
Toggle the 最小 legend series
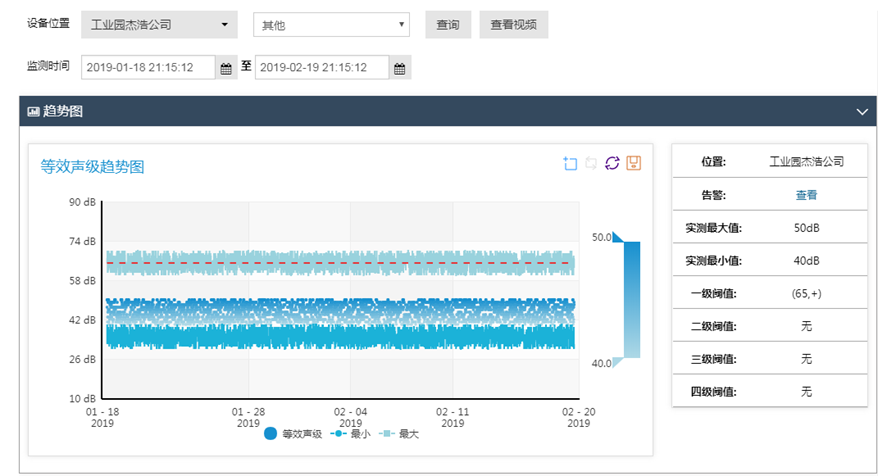tap(351, 434)
